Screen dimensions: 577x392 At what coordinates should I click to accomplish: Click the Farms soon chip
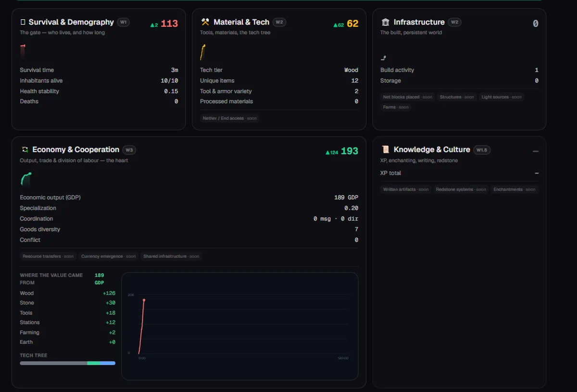point(396,107)
